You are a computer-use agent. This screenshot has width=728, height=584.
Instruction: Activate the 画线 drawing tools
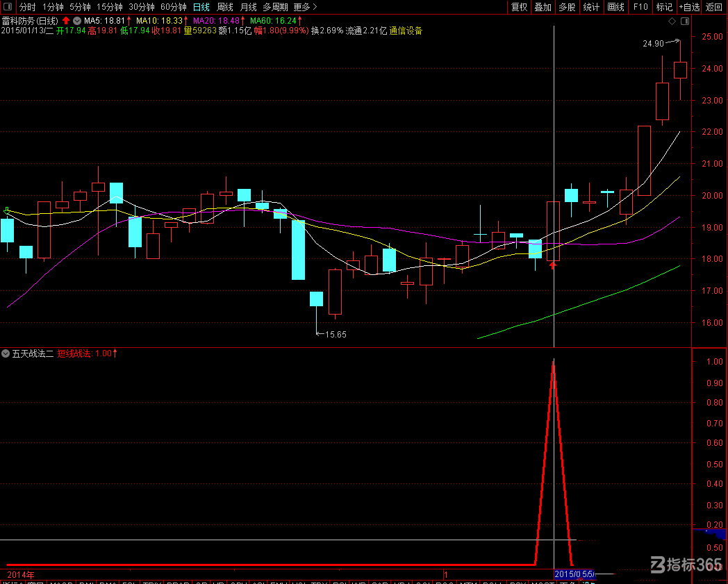tap(615, 7)
